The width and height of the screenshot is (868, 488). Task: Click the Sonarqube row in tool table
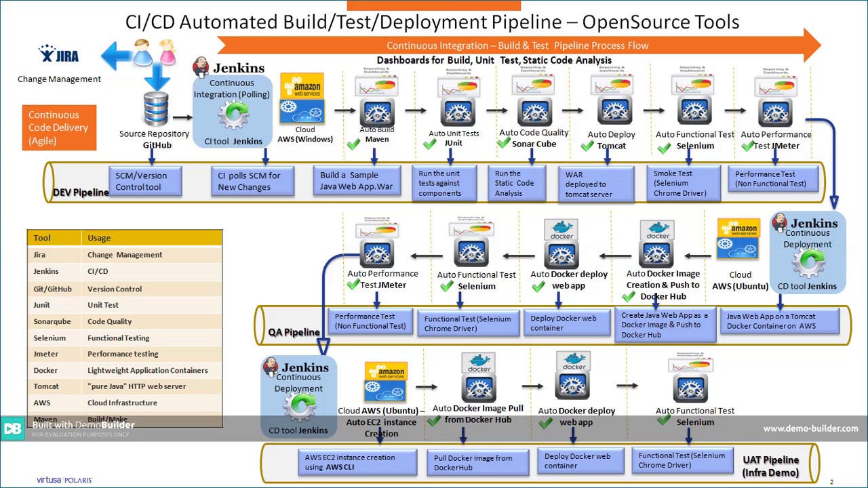[x=125, y=321]
